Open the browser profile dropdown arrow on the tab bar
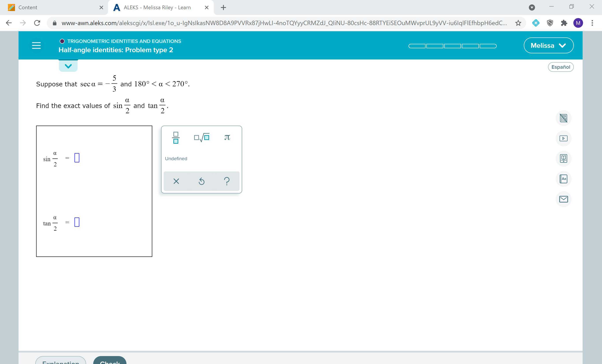The width and height of the screenshot is (602, 364). (532, 7)
